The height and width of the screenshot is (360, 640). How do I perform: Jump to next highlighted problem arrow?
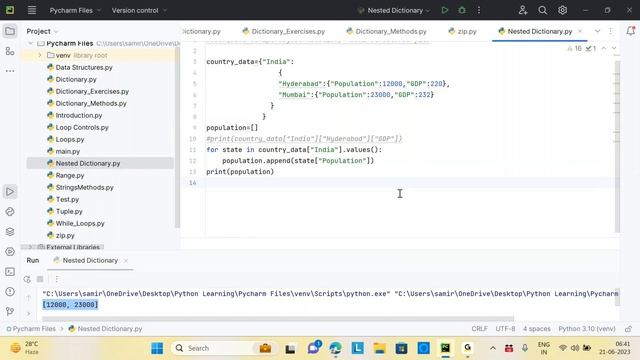click(x=614, y=49)
